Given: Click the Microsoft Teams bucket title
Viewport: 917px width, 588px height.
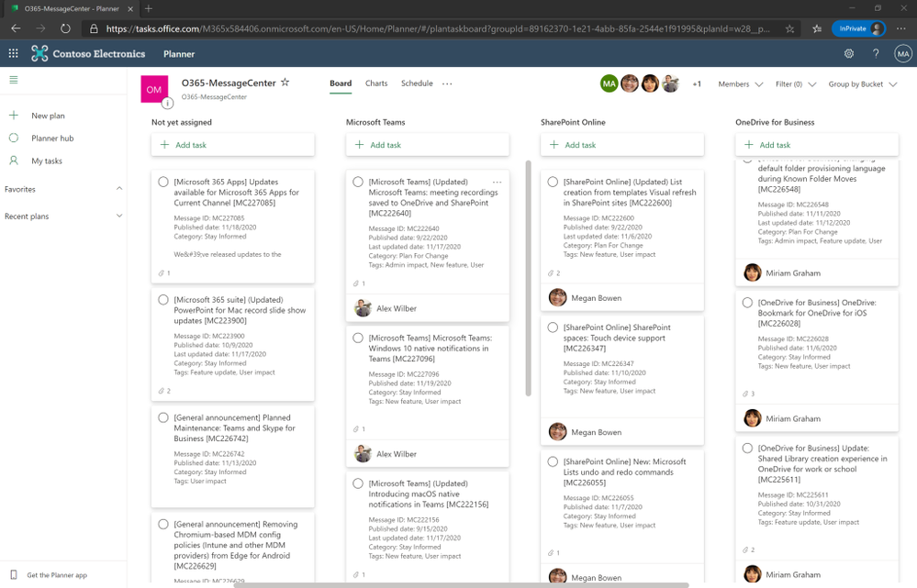Looking at the screenshot, I should [375, 122].
